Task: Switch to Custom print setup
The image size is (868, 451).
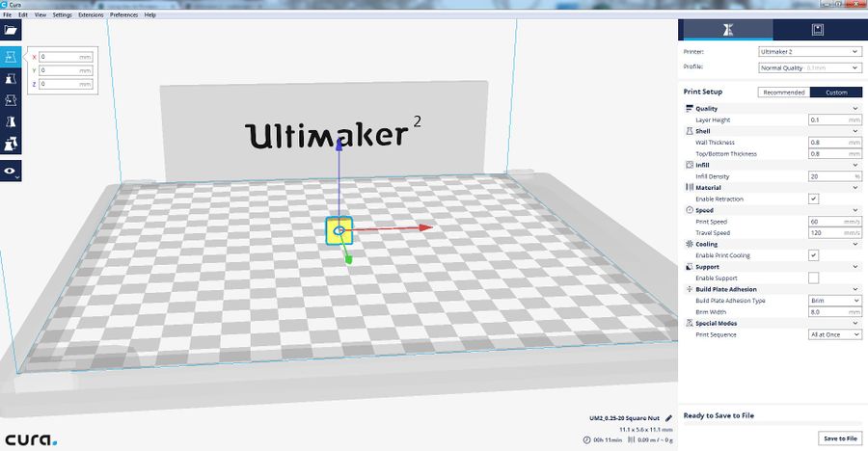Action: 836,93
